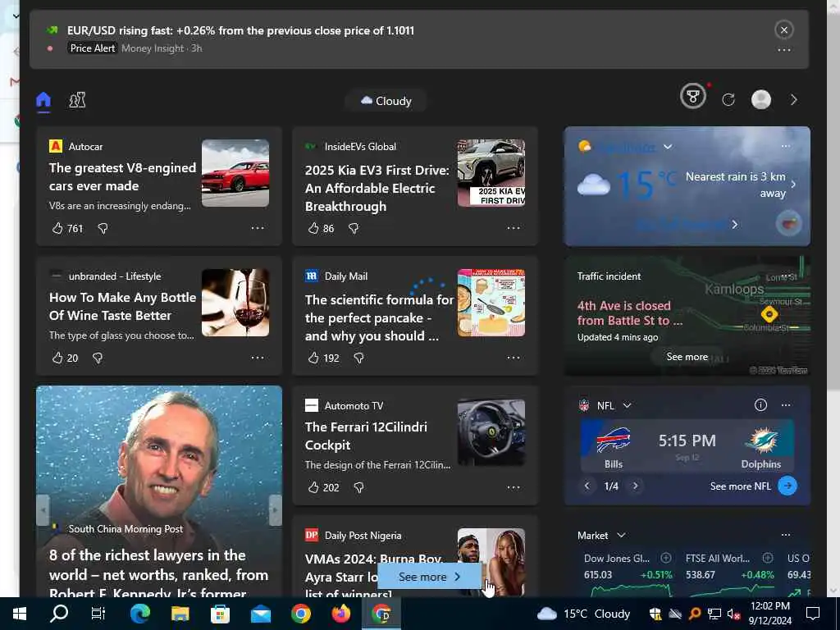Open the '4th Ave is closed' traffic alert
Screen dimensions: 840x630
coord(629,313)
